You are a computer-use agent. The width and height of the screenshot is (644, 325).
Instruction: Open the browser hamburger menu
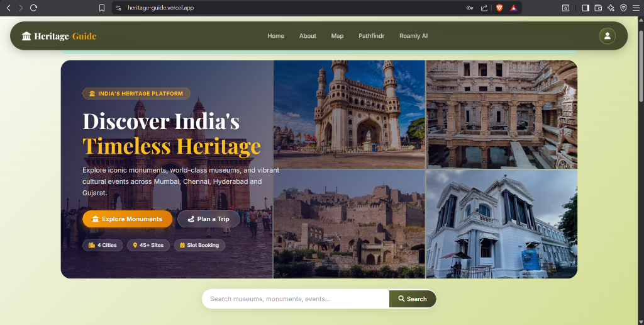(636, 8)
